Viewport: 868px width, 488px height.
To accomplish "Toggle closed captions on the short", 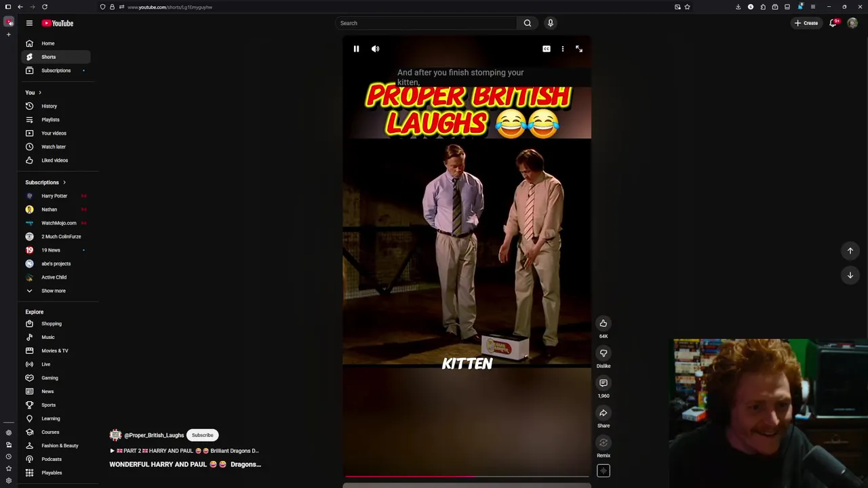I will [x=547, y=49].
